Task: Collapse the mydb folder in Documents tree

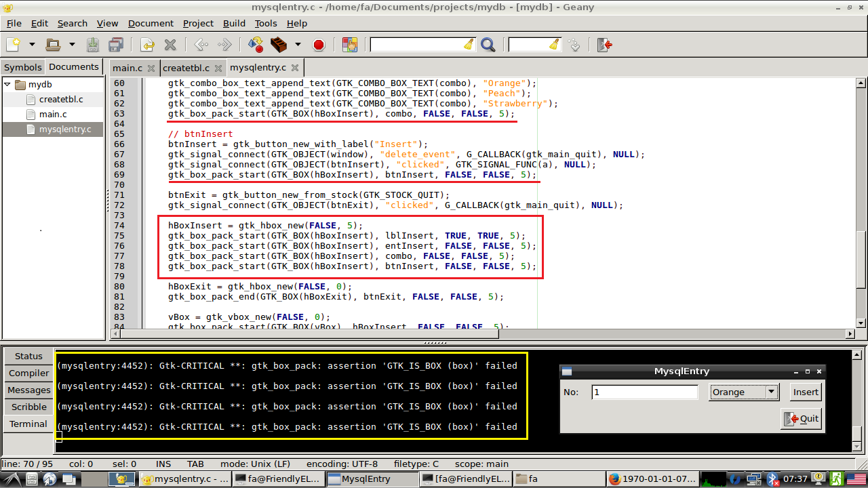Action: pyautogui.click(x=7, y=85)
